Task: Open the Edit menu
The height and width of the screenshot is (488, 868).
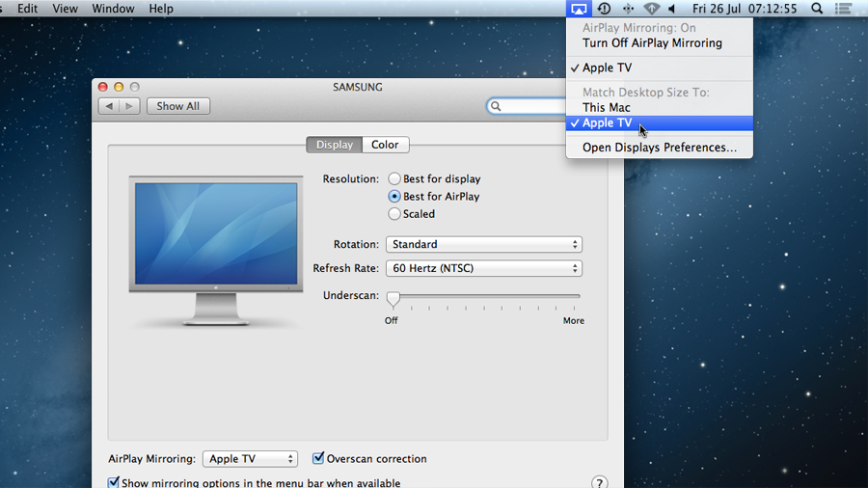Action: (x=27, y=9)
